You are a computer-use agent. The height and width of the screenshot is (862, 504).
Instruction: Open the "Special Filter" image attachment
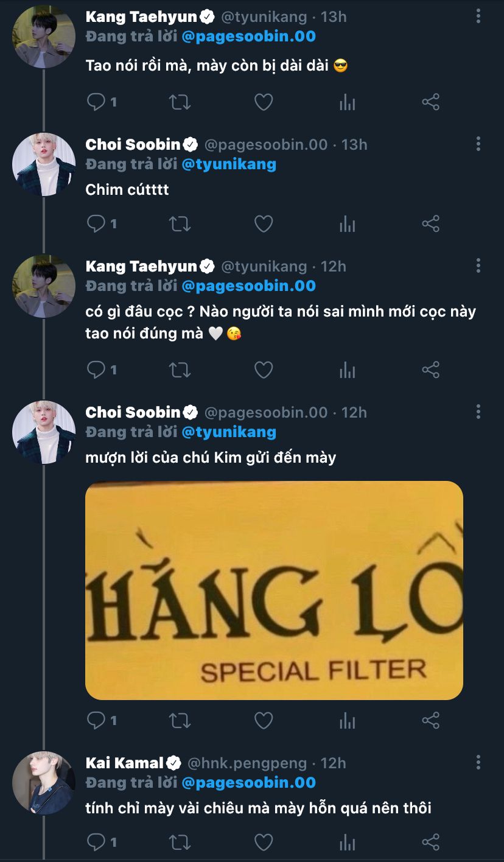(274, 590)
